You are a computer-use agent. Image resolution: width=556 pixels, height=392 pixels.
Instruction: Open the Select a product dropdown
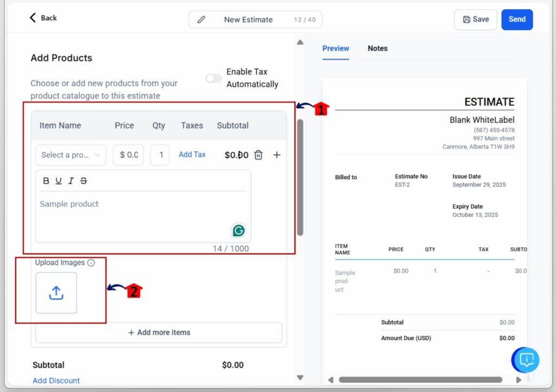coord(71,155)
